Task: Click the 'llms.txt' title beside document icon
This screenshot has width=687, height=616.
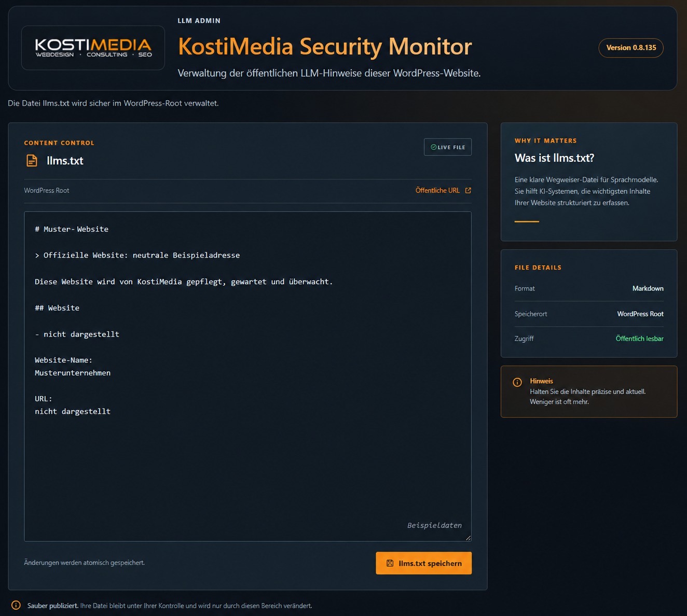Action: click(x=65, y=161)
